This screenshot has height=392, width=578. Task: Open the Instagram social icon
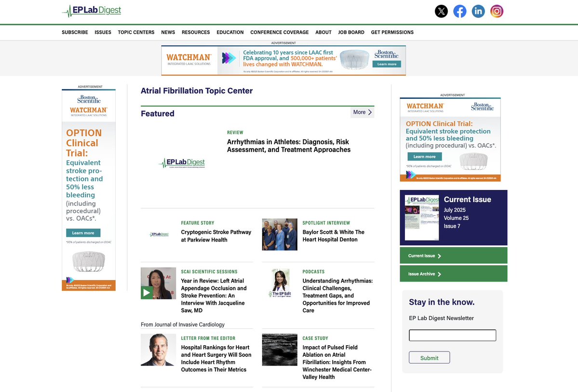497,11
